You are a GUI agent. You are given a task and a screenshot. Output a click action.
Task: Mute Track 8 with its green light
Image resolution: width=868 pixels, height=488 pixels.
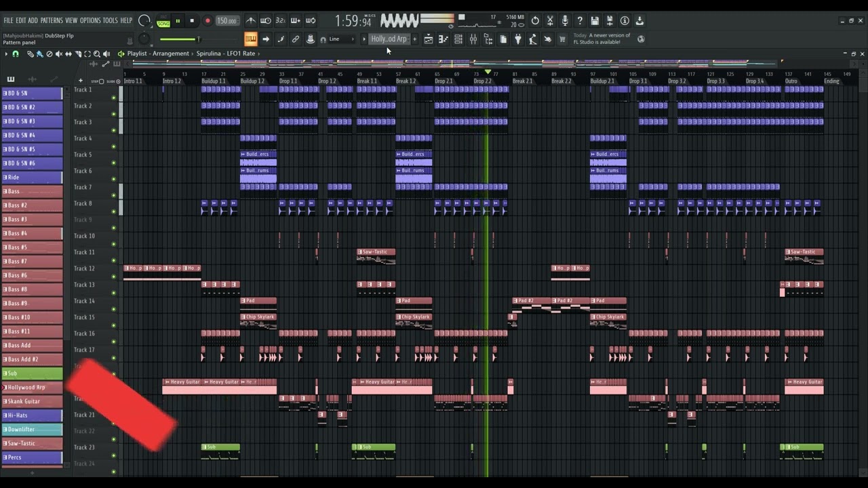click(114, 211)
